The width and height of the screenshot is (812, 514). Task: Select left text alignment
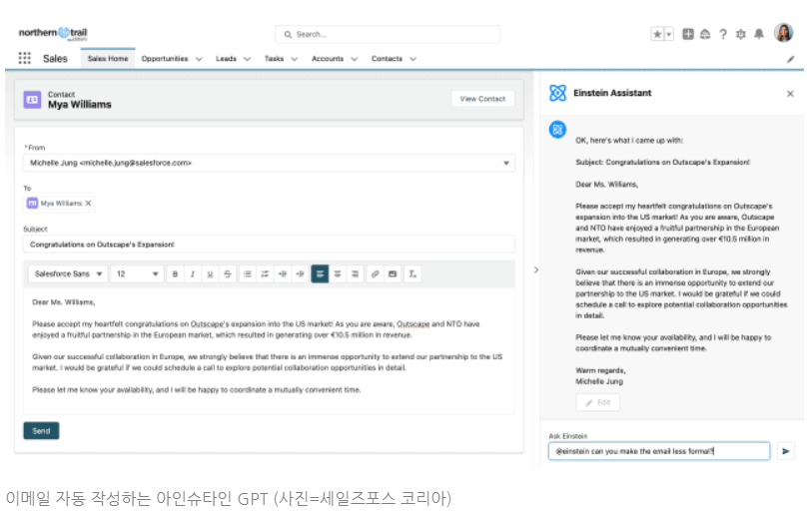(320, 273)
